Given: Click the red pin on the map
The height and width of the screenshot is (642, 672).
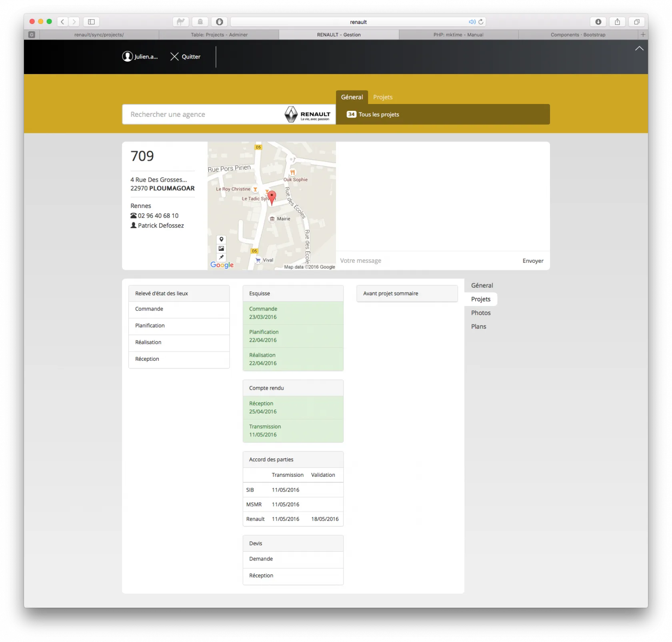Looking at the screenshot, I should point(272,197).
